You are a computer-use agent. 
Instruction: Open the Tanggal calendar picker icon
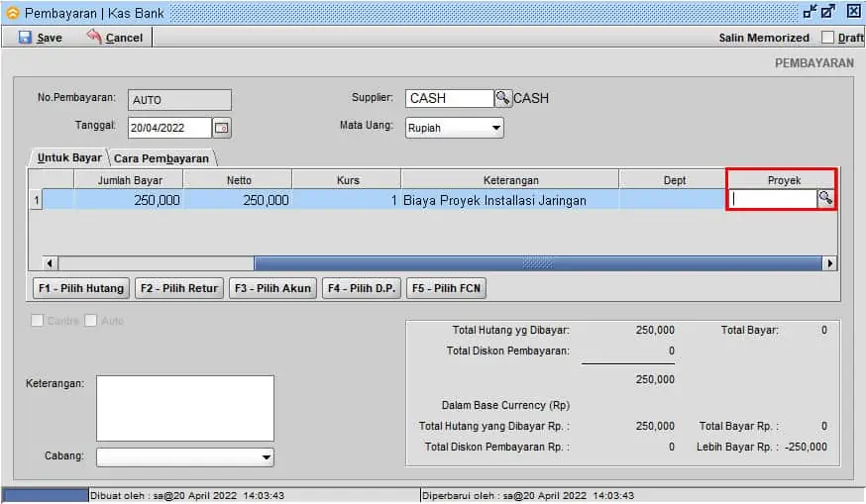pyautogui.click(x=222, y=127)
